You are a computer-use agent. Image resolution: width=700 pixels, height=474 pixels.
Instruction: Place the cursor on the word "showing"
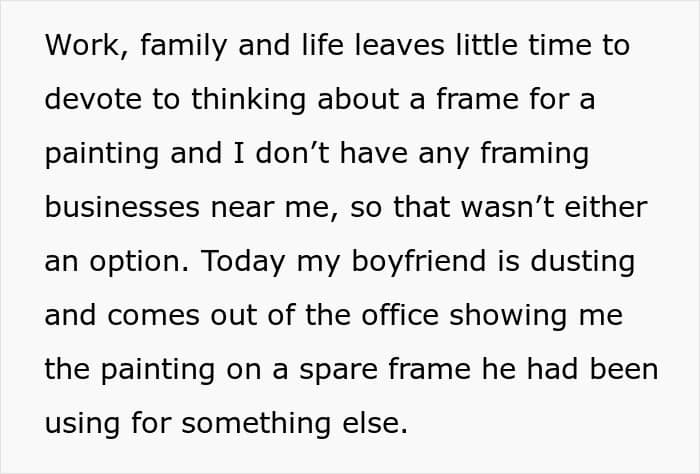pyautogui.click(x=508, y=316)
